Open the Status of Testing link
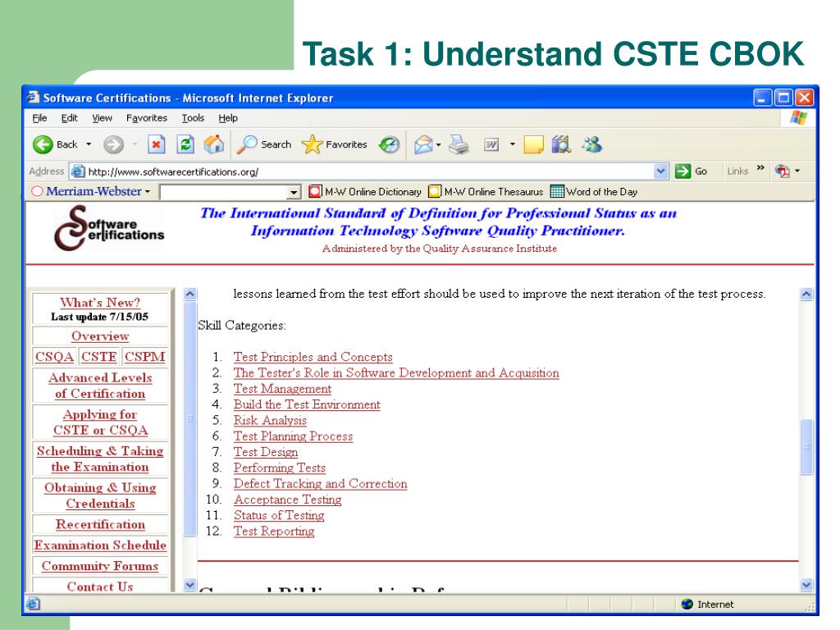Screen dimensions: 840x630 pos(279,515)
